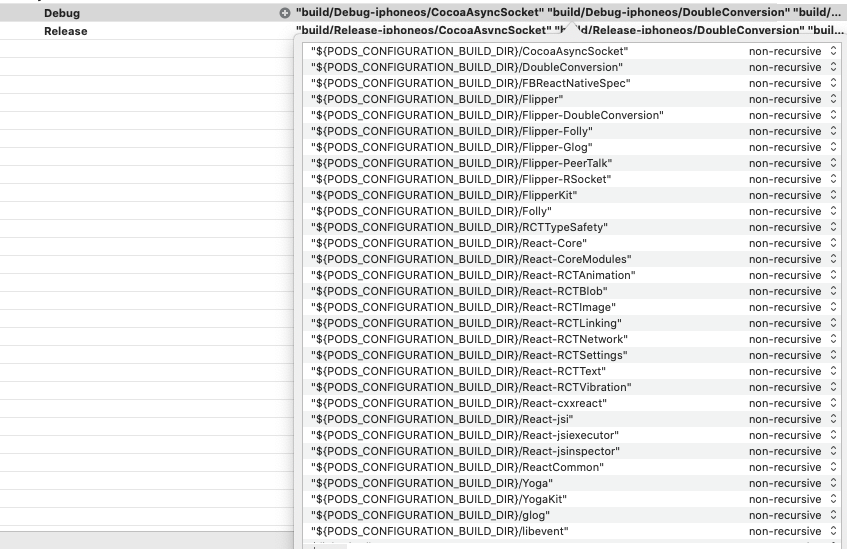
Task: Open recursive stepper for CocoaAsyncSocket path
Action: [x=833, y=51]
